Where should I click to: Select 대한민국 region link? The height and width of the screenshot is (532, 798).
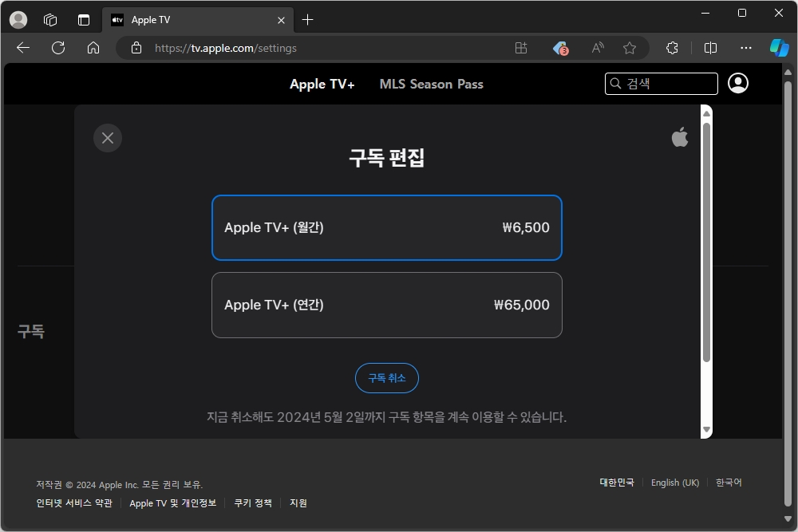[x=617, y=483]
